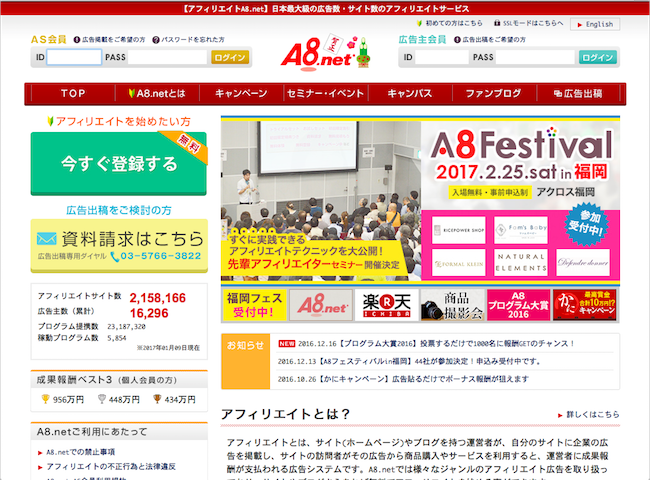Select the 福岡フェス受付中 thumbnail
Image resolution: width=650 pixels, height=480 pixels.
pyautogui.click(x=254, y=305)
